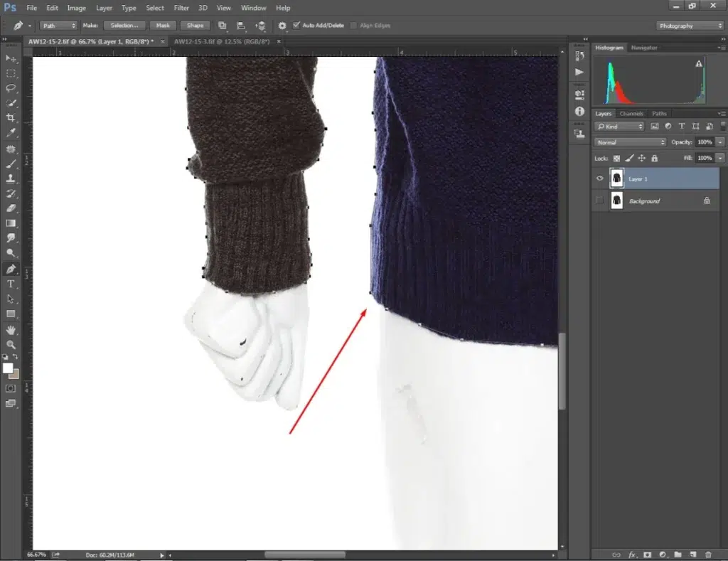Open path arrangement options
Image resolution: width=728 pixels, height=561 pixels.
point(260,26)
